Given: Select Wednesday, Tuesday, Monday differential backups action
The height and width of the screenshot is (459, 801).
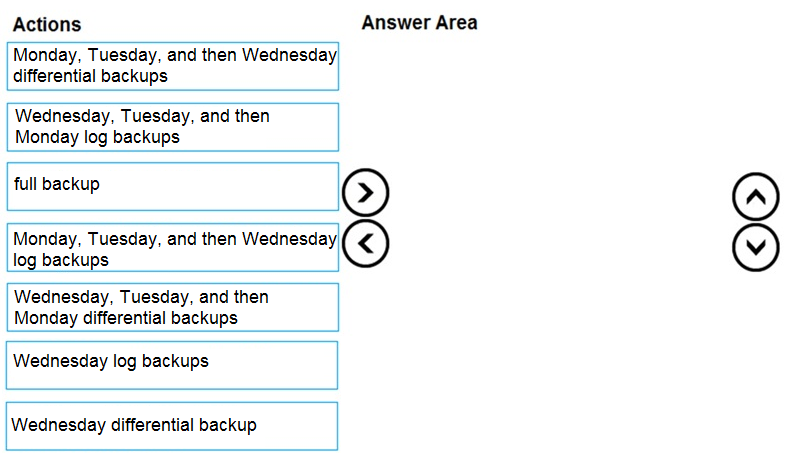Looking at the screenshot, I should [x=173, y=307].
